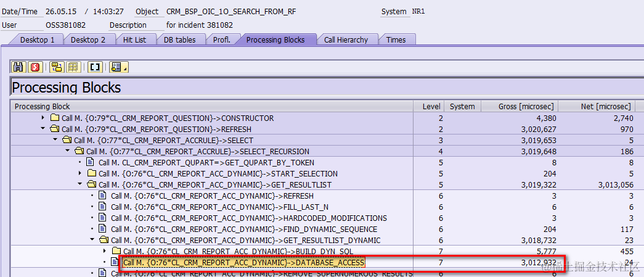Click document icon of FILL_LAST_N row
The image size is (644, 277).
[x=104, y=207]
